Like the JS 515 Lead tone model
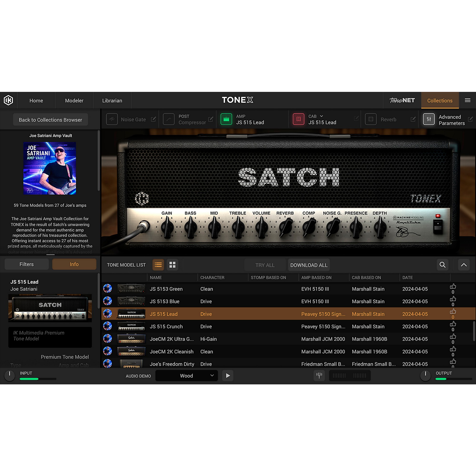Viewport: 476px width, 476px height. coord(453,311)
